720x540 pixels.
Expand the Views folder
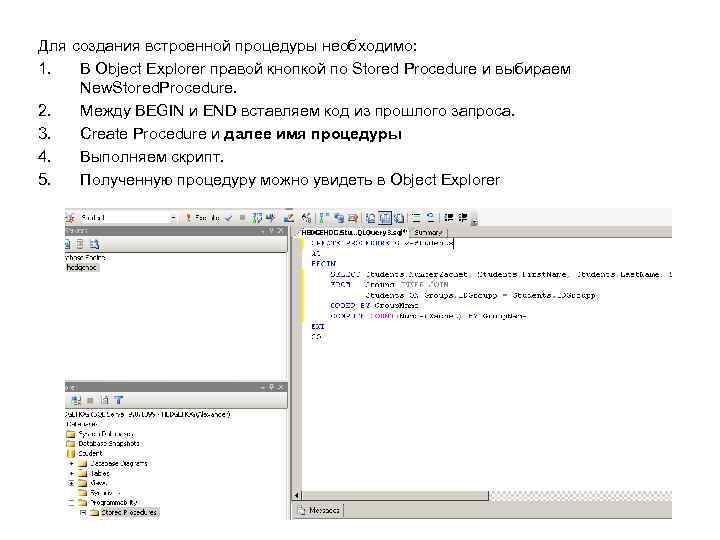[72, 483]
